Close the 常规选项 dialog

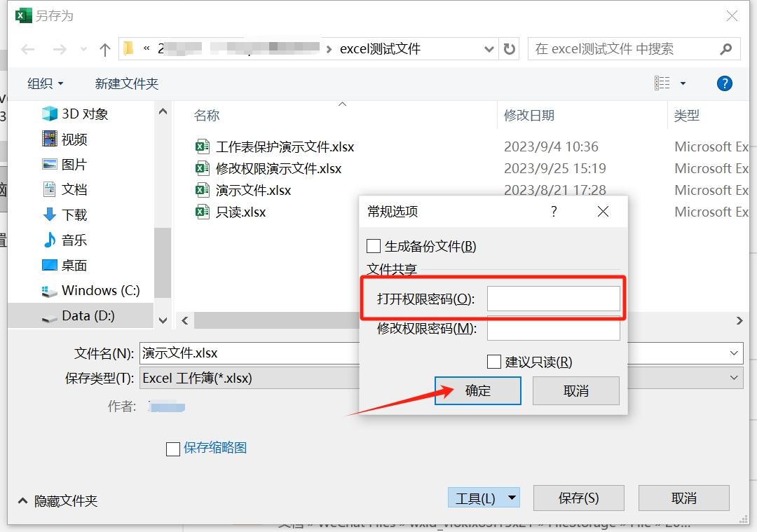[603, 212]
